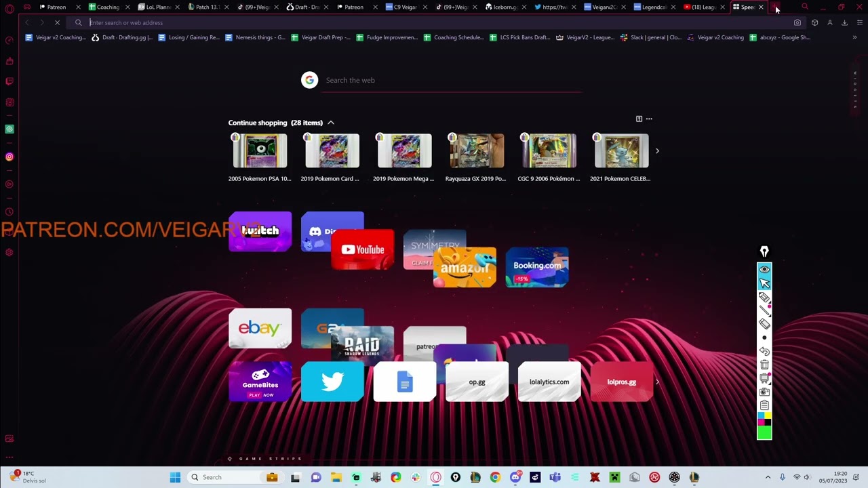Open the op.gg speed dial tile
Image resolution: width=868 pixels, height=488 pixels.
click(x=477, y=382)
